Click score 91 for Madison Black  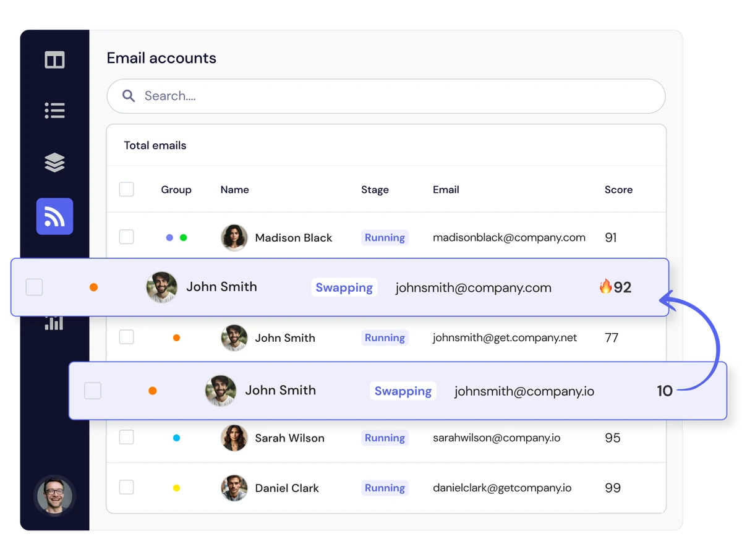(x=611, y=237)
